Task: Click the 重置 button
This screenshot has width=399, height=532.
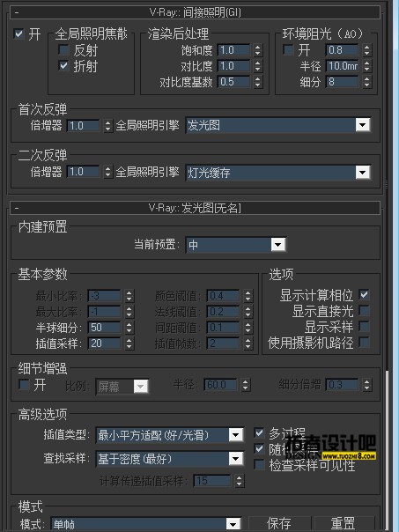Action: coord(344,523)
